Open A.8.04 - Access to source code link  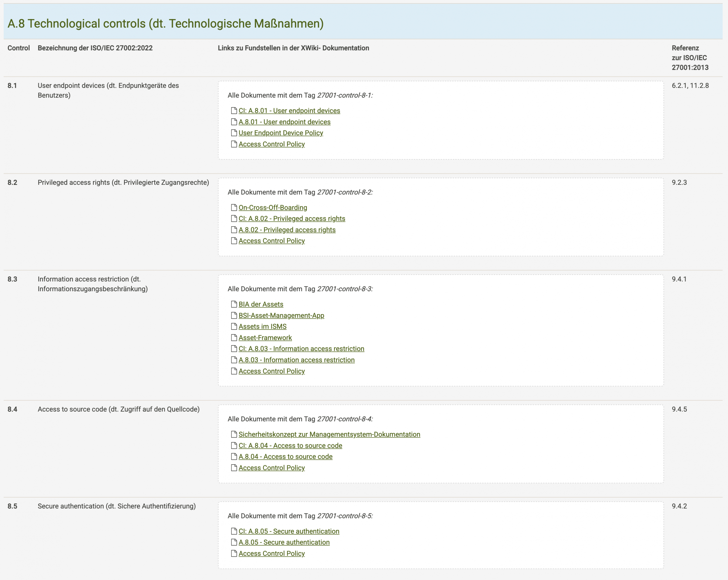tap(285, 456)
